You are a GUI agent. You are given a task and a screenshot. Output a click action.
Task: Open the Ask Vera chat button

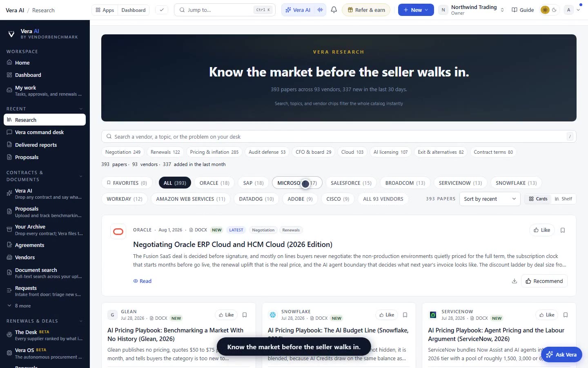561,355
